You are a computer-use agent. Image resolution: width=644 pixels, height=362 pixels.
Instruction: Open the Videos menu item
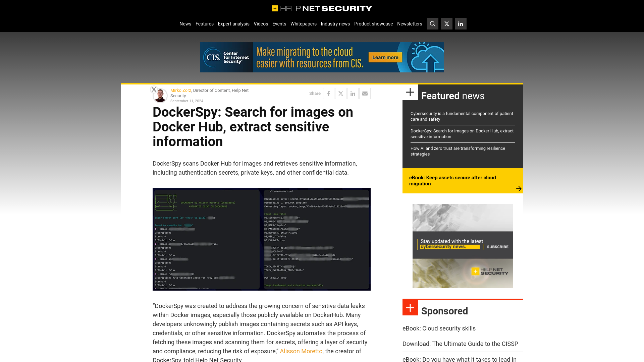(x=261, y=24)
